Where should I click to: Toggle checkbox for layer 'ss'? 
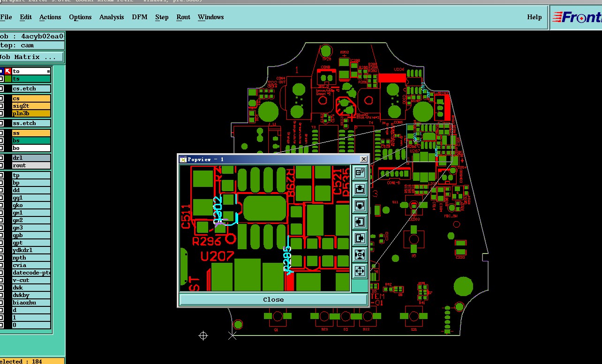1,133
